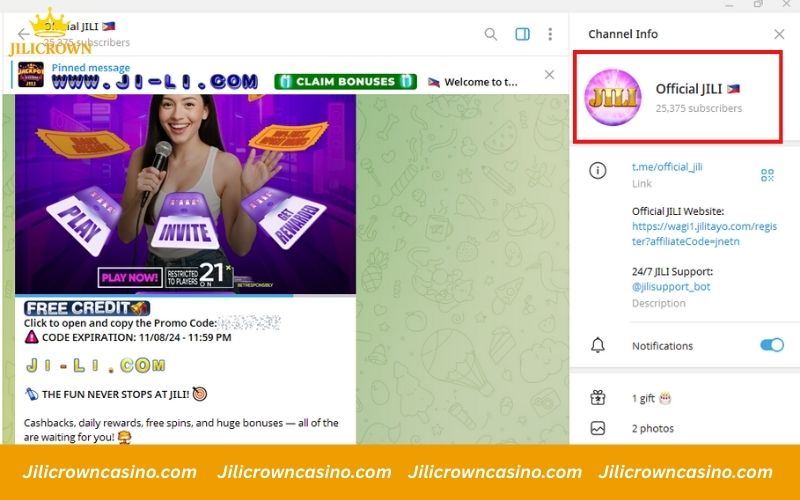Click the info circle icon
The height and width of the screenshot is (500, 800).
597,170
